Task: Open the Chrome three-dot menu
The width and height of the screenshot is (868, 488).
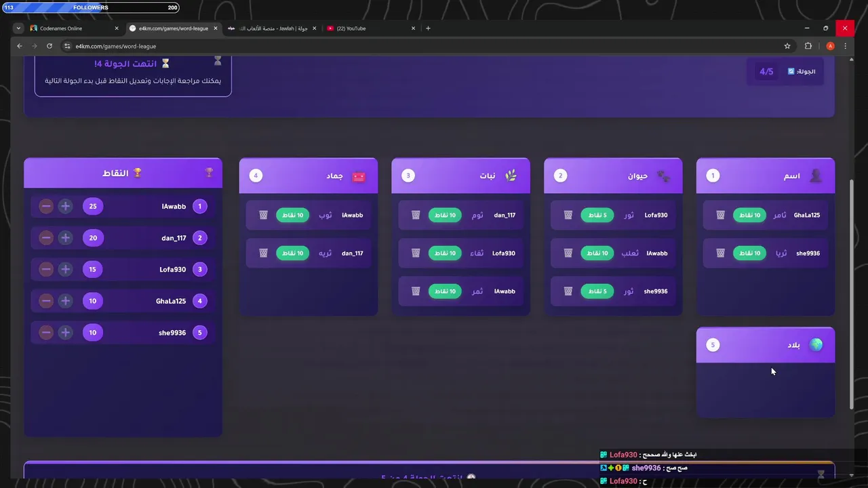Action: pyautogui.click(x=845, y=46)
